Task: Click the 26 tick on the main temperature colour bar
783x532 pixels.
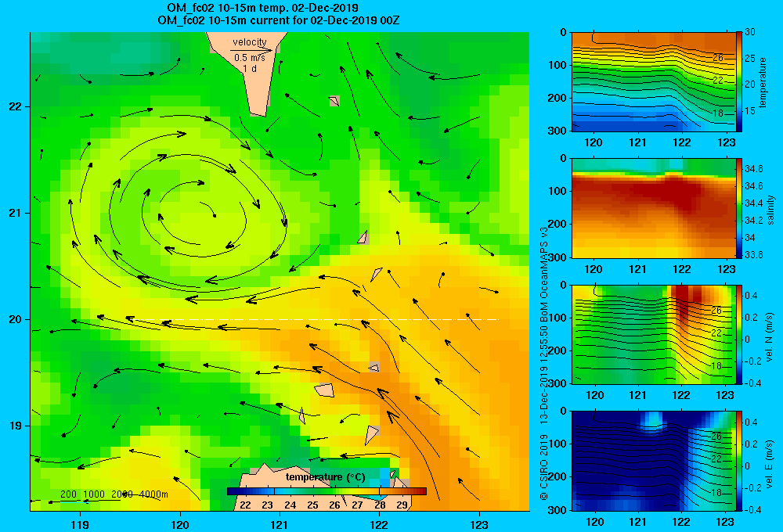Action: (x=334, y=505)
